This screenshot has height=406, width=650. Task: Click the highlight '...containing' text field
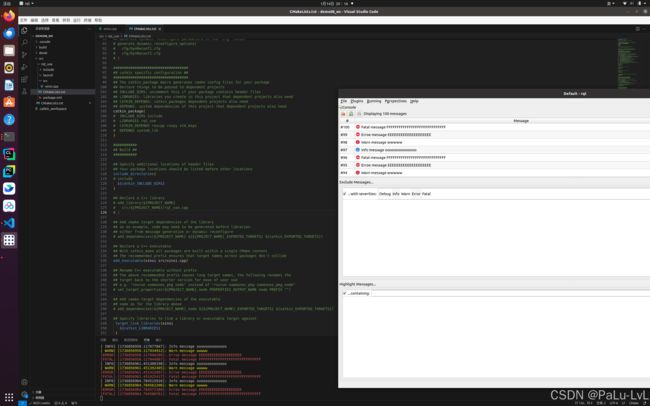click(510, 293)
